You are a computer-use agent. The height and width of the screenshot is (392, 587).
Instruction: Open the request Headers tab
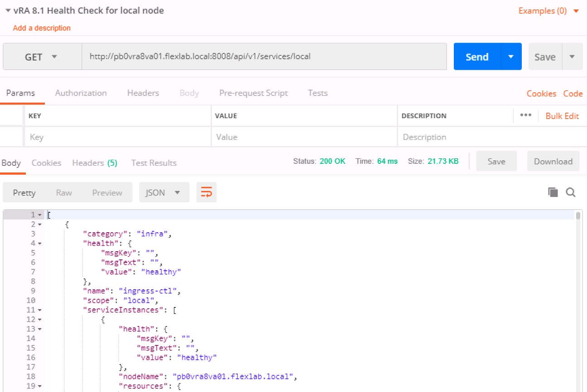143,93
